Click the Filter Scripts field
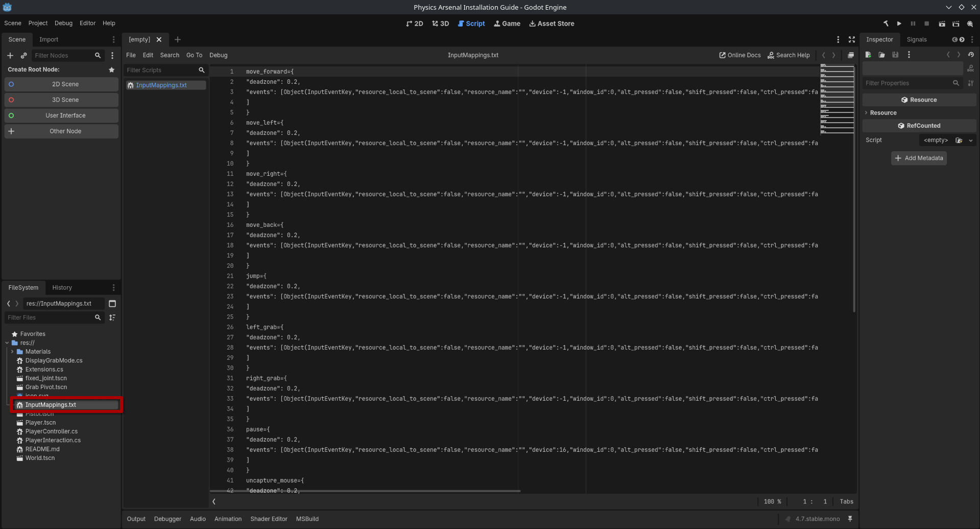980x529 pixels. click(165, 70)
